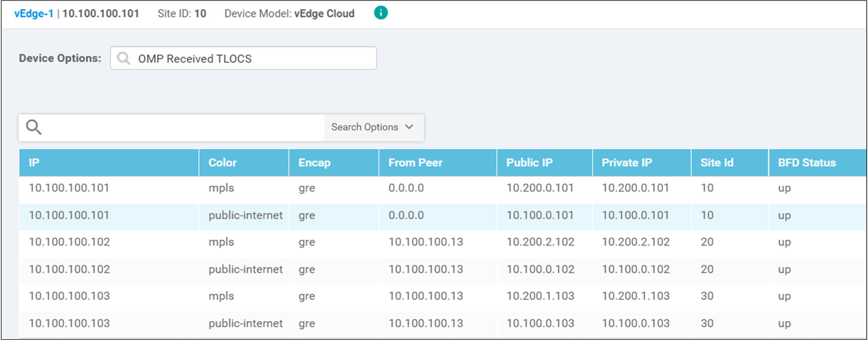Sort by the From Peer column header

click(x=438, y=162)
